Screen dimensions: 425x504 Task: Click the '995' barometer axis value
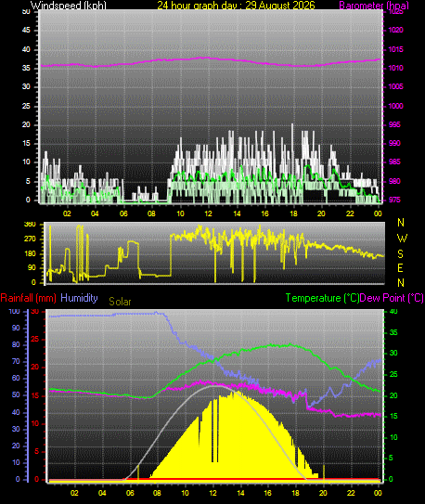click(394, 124)
